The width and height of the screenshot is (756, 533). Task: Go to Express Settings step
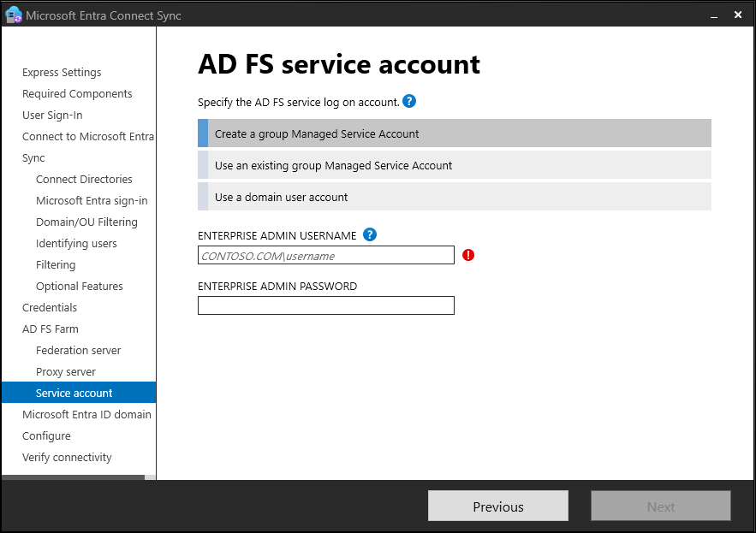(62, 73)
